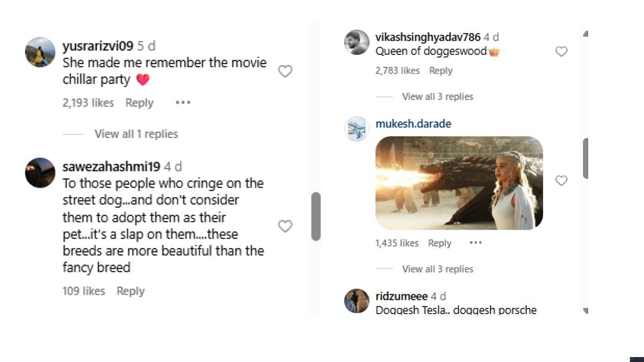The height and width of the screenshot is (362, 644).
Task: Open more options under mukesh.darade's comment
Action: [475, 243]
